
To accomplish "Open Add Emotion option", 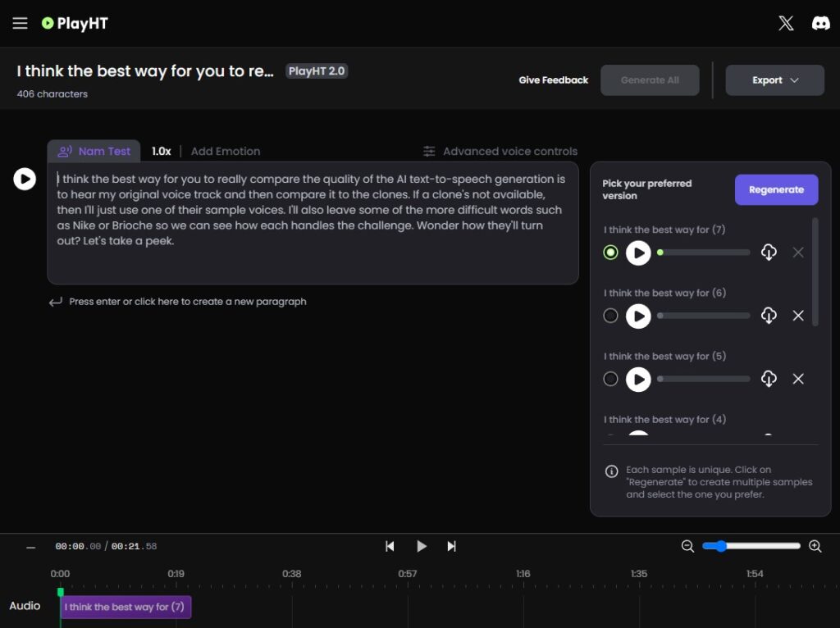I will 226,151.
